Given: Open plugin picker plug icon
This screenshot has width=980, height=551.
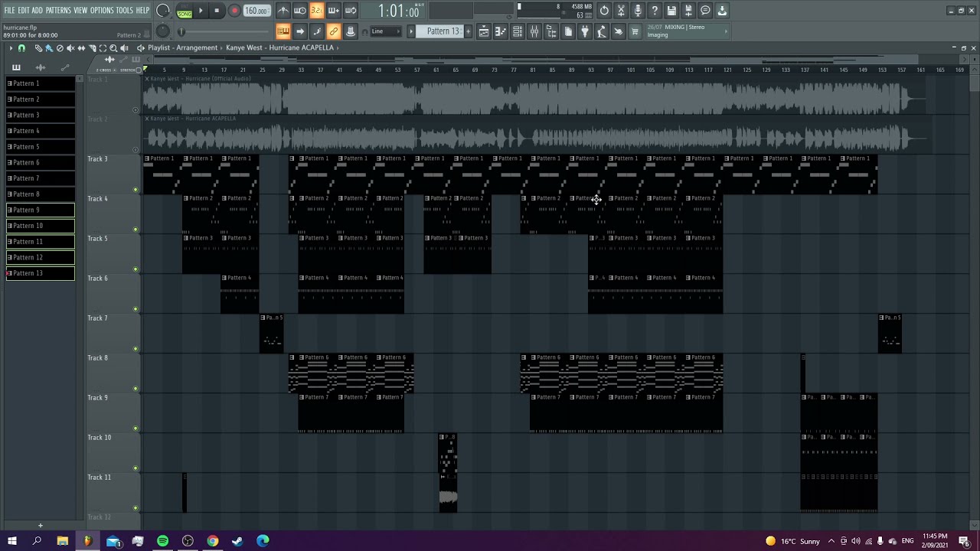Looking at the screenshot, I should (x=585, y=31).
